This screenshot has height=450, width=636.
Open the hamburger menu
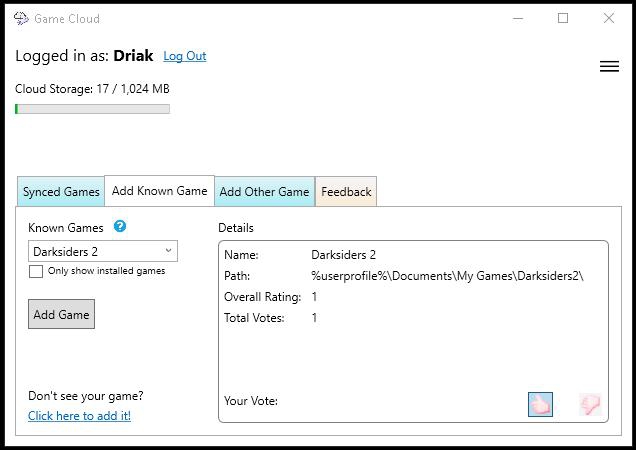pyautogui.click(x=609, y=66)
